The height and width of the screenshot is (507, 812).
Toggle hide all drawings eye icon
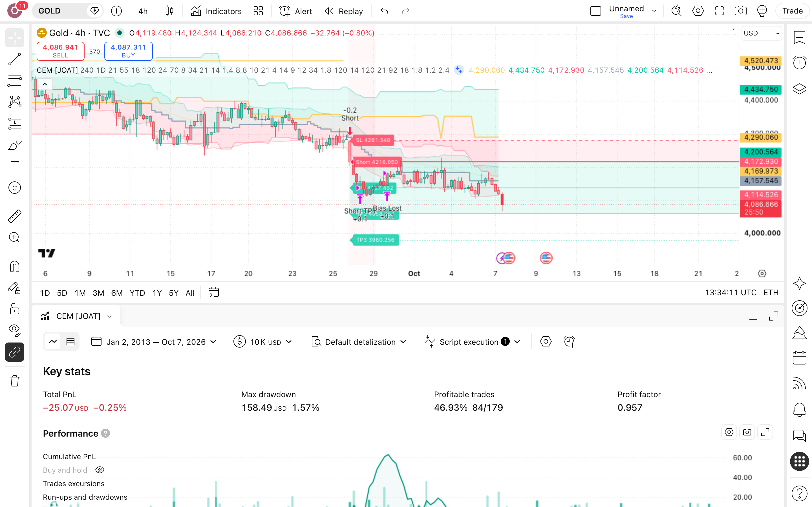15,330
